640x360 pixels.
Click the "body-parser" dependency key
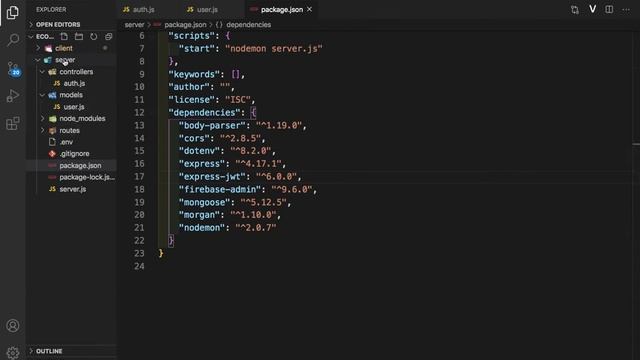pos(212,125)
